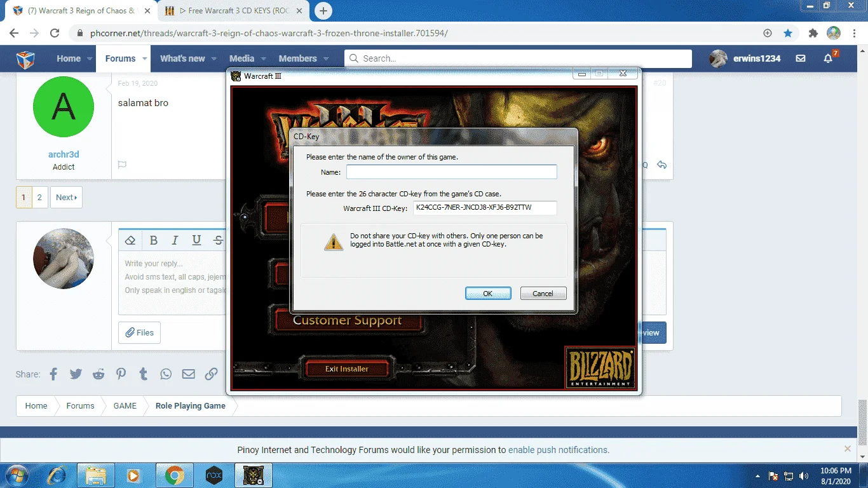Expand the Forums nav dropdown arrow

(x=145, y=58)
